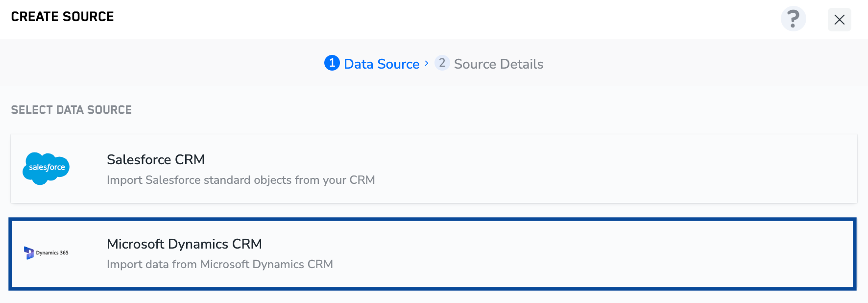
Task: Select the Salesforce CRM title
Action: coord(156,160)
